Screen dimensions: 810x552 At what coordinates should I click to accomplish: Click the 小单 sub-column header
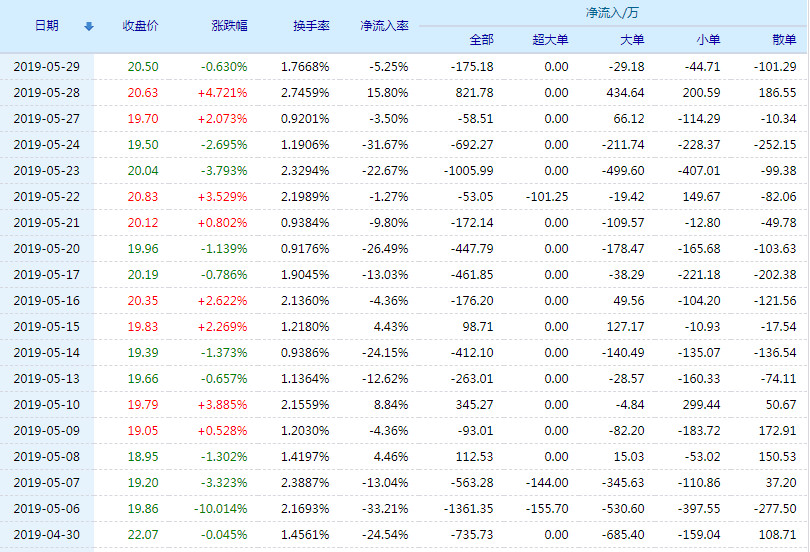(708, 40)
